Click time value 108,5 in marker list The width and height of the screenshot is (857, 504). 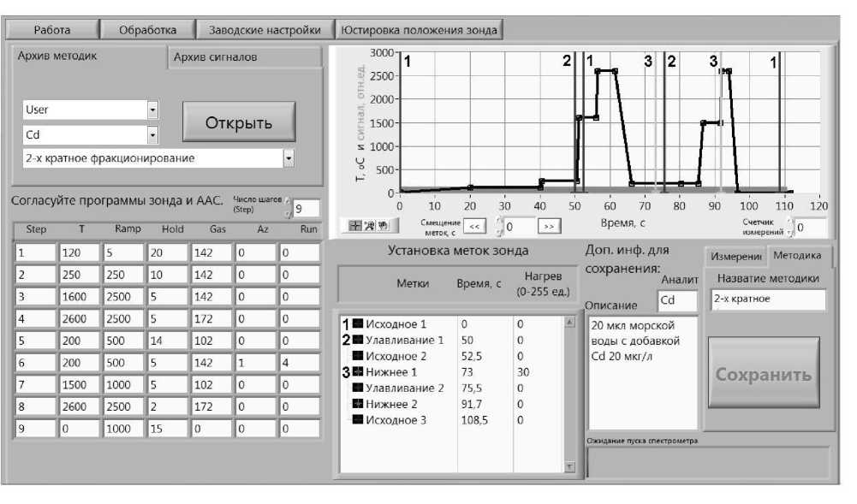point(474,420)
